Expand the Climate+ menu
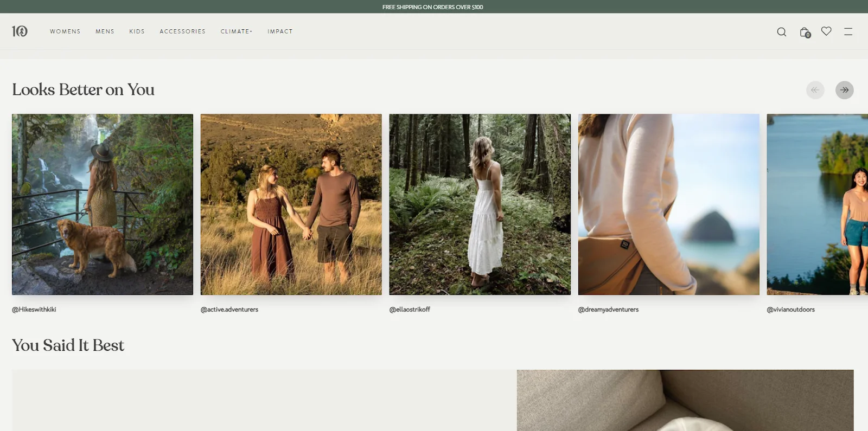The height and width of the screenshot is (431, 868). pos(237,31)
